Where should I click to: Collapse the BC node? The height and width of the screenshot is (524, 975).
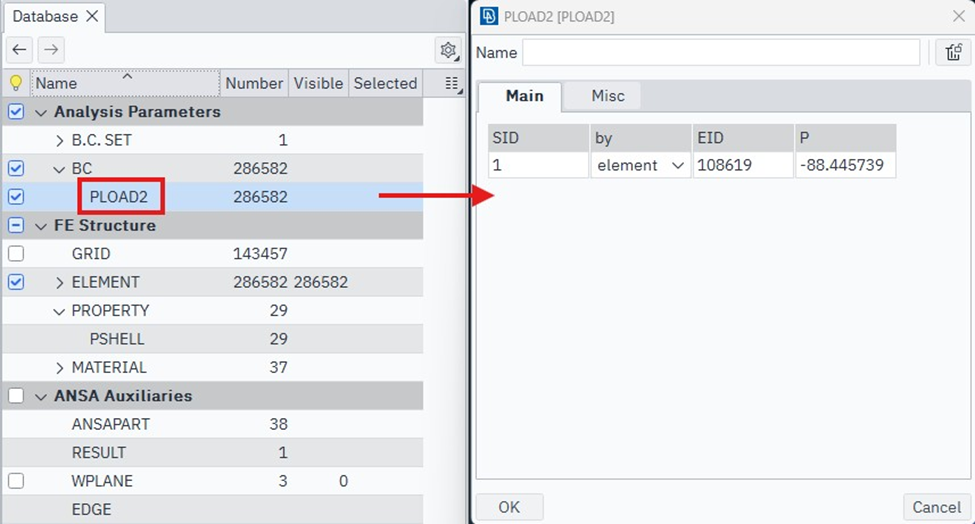click(59, 169)
